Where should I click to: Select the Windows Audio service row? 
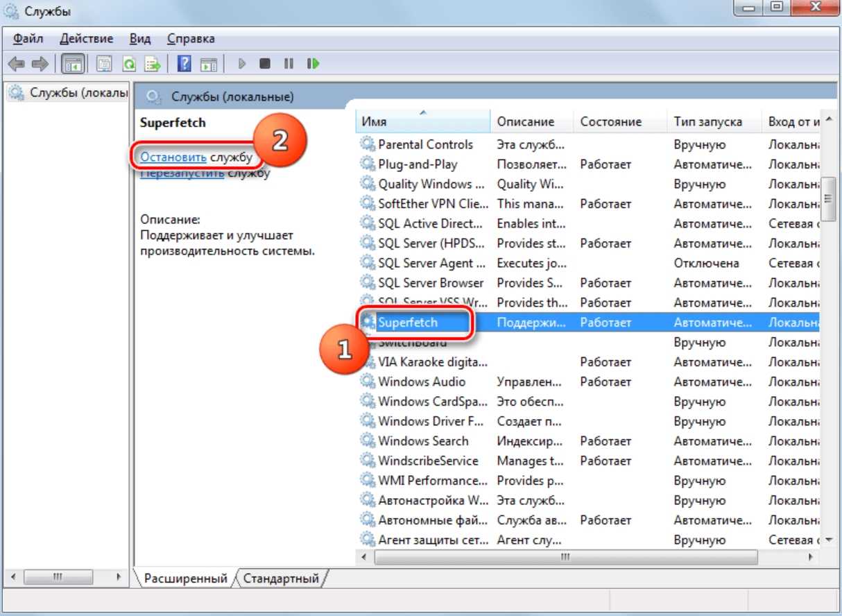(x=422, y=382)
